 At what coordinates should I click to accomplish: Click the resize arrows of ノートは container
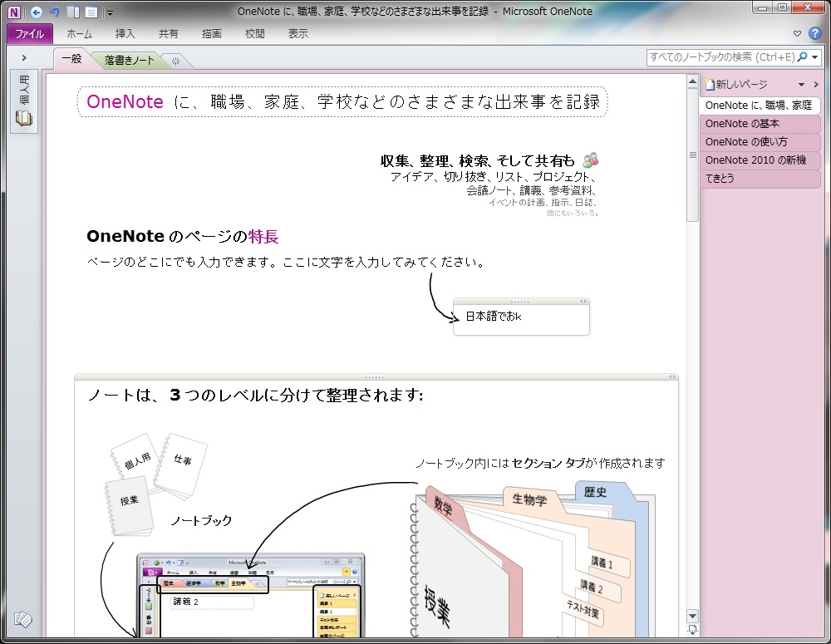click(x=672, y=377)
